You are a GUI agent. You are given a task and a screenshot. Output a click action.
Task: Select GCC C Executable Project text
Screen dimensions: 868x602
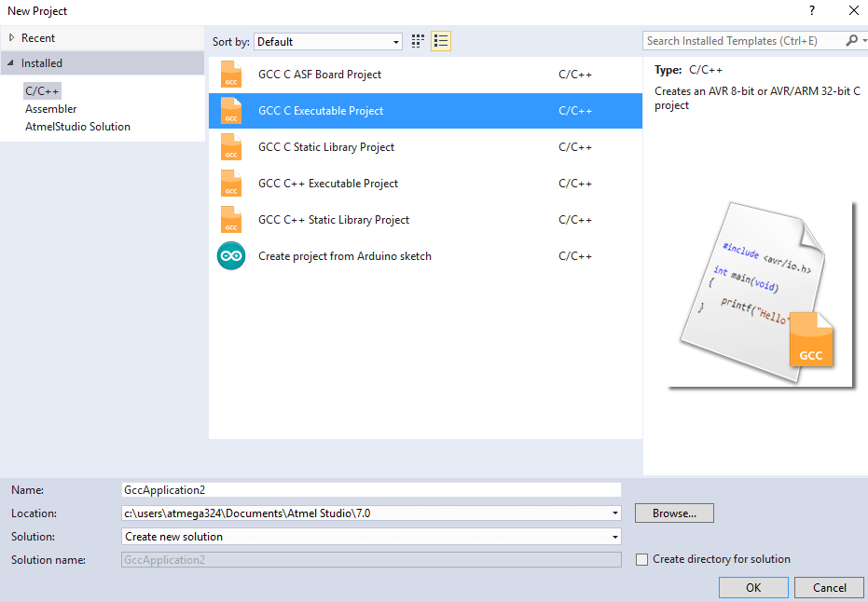(x=321, y=111)
